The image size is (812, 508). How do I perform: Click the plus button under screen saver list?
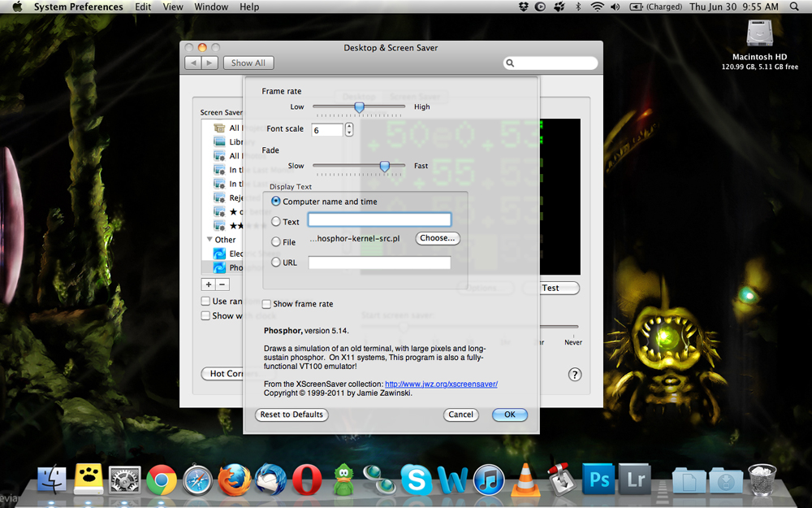[x=208, y=284]
